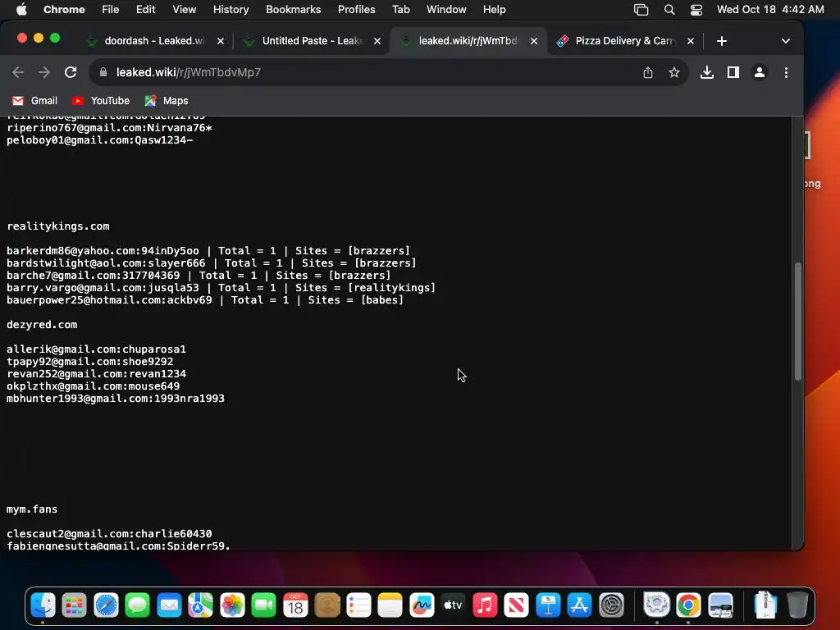The height and width of the screenshot is (630, 840).
Task: Open the Window menu
Action: pyautogui.click(x=446, y=10)
